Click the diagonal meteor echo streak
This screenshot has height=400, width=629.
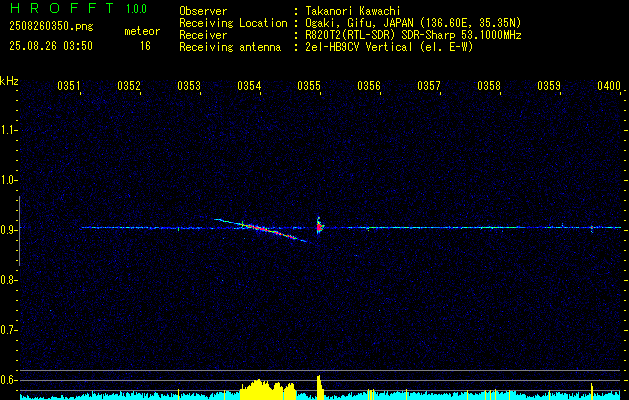[x=261, y=230]
